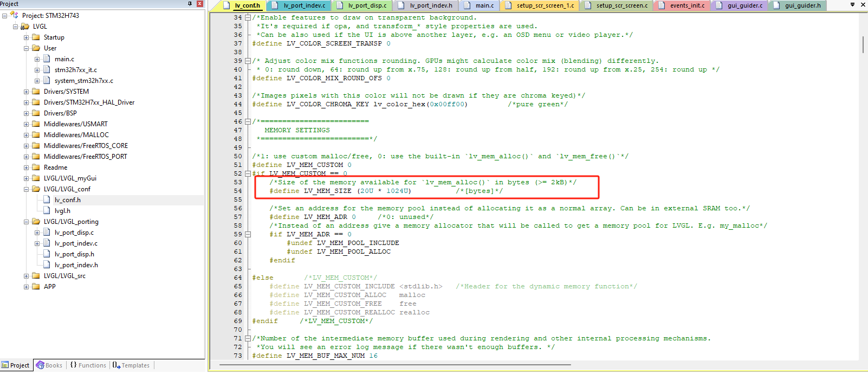The height and width of the screenshot is (374, 868).
Task: Open the Templates panel tab
Action: (131, 365)
